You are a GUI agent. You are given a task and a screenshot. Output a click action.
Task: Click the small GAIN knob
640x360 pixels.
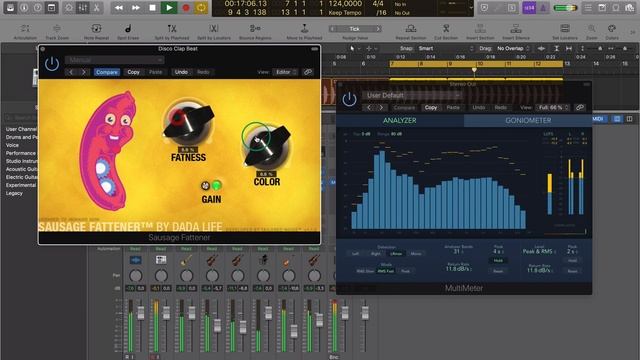click(205, 186)
